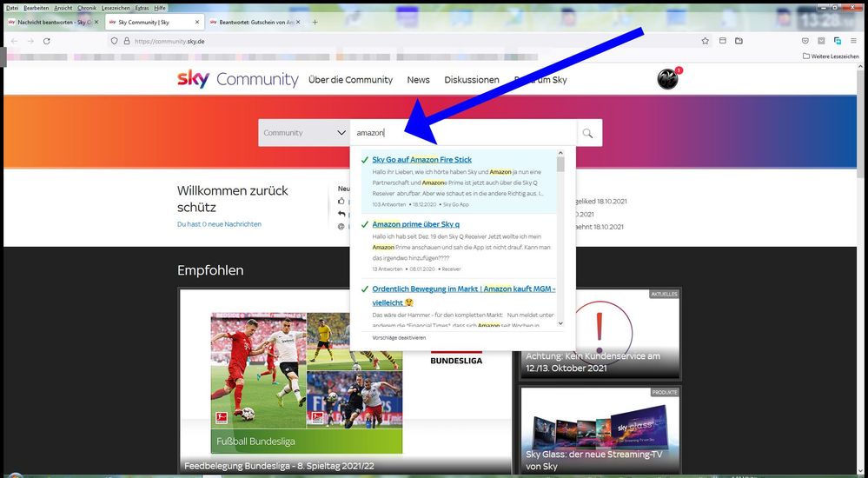Image resolution: width=868 pixels, height=478 pixels.
Task: Open the Datei menu
Action: click(11, 8)
